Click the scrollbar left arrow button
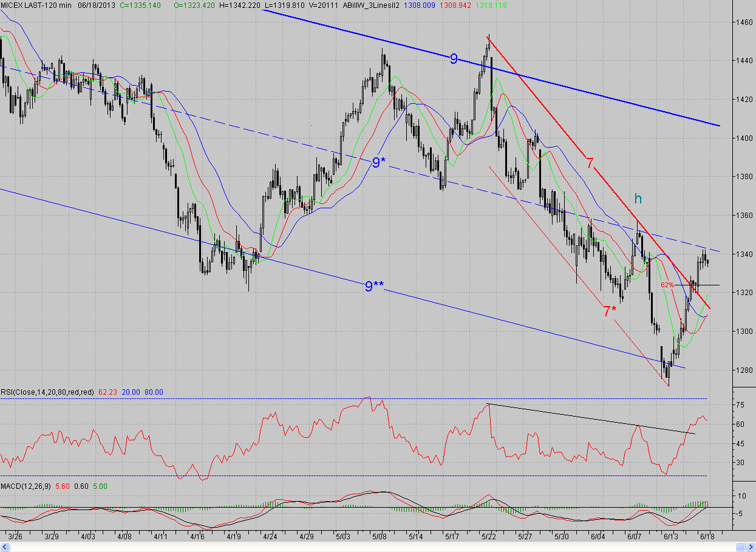 (4, 547)
